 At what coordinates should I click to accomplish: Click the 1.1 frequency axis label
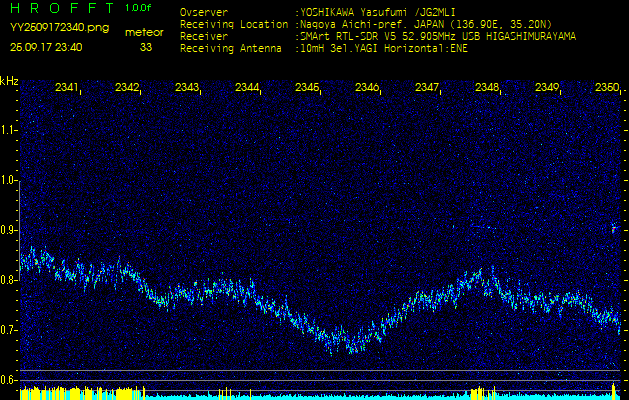click(x=9, y=130)
